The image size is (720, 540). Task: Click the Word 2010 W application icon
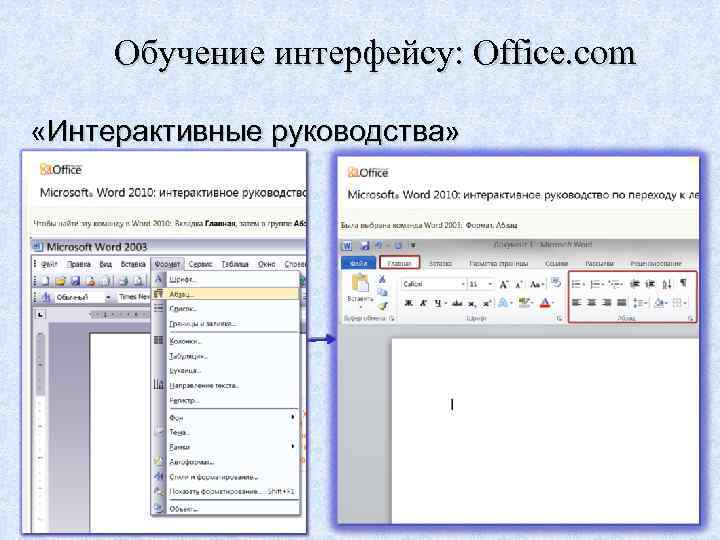pos(347,246)
